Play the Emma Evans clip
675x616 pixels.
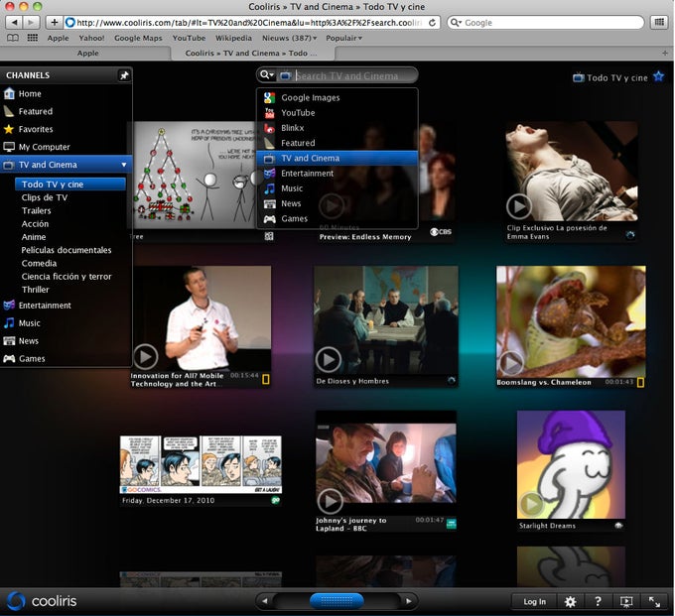pyautogui.click(x=519, y=207)
